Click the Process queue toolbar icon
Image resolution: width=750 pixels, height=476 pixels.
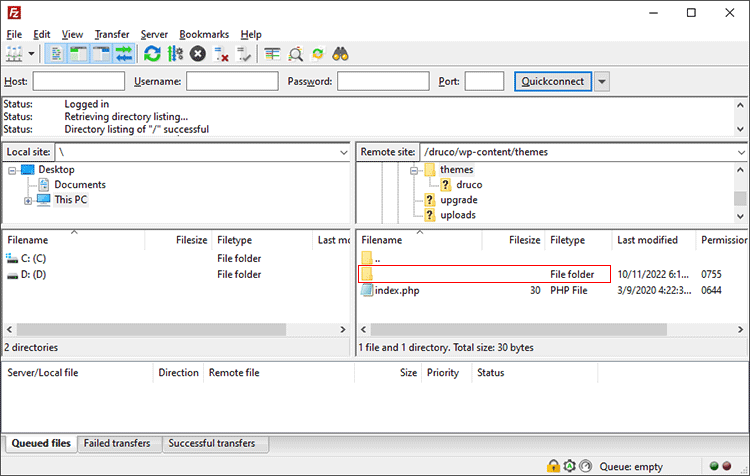point(175,54)
